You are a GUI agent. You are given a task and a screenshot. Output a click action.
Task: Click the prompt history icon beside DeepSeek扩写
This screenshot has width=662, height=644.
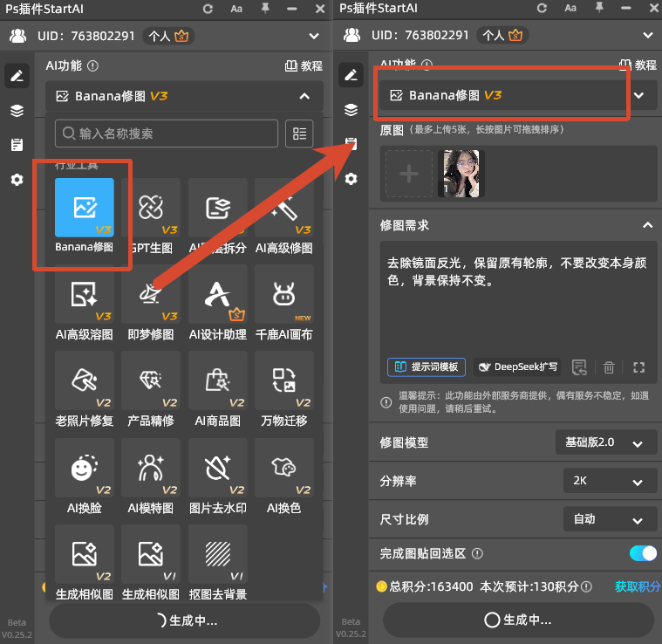(579, 367)
